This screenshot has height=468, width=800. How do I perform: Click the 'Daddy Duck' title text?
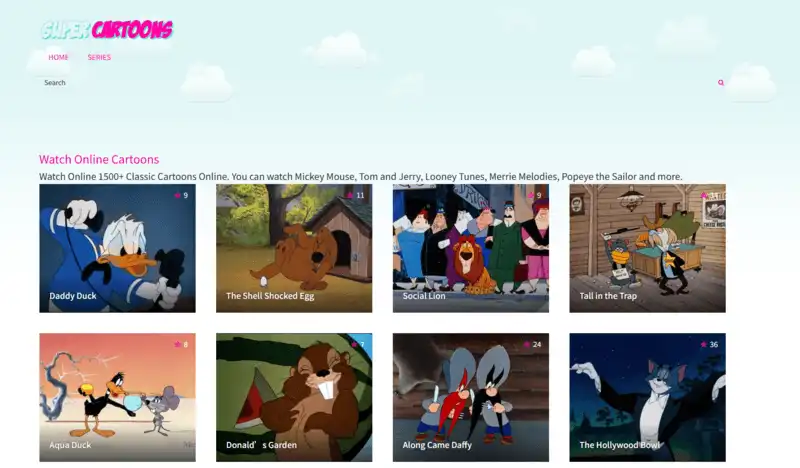(x=73, y=296)
